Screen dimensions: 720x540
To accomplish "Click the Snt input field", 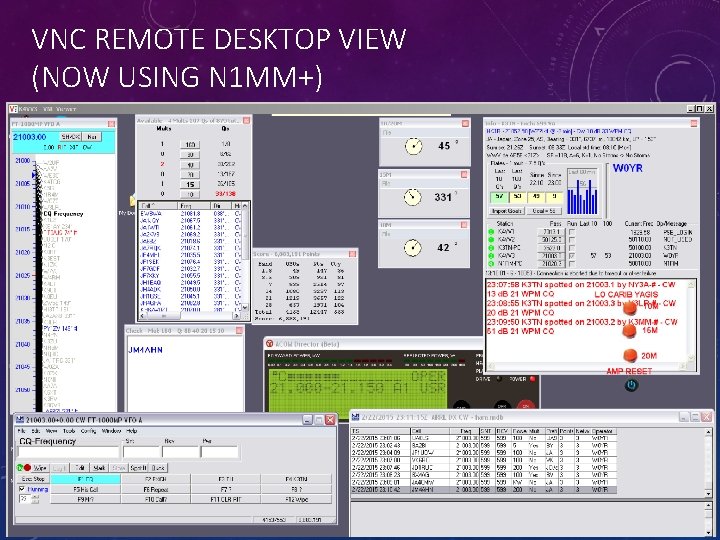I will click(141, 452).
